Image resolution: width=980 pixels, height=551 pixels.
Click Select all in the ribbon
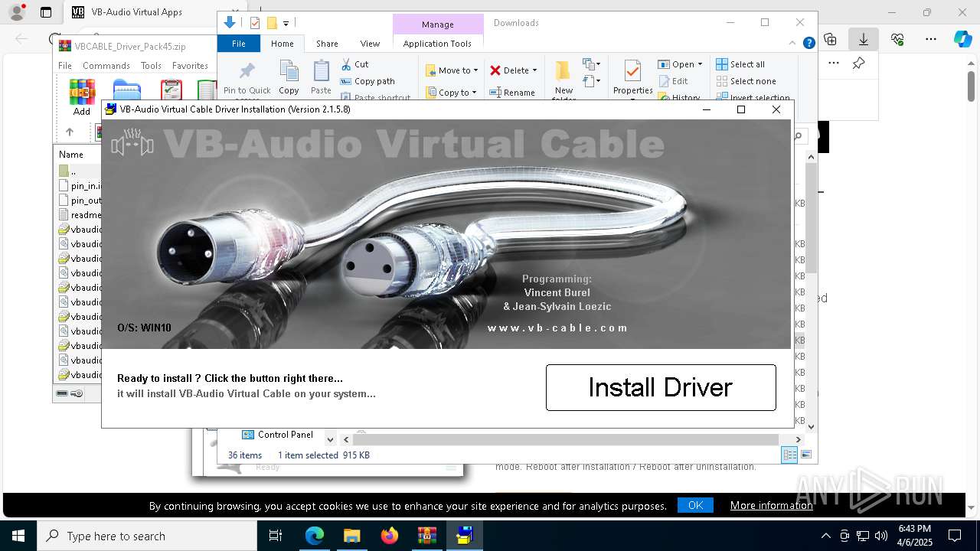(740, 64)
